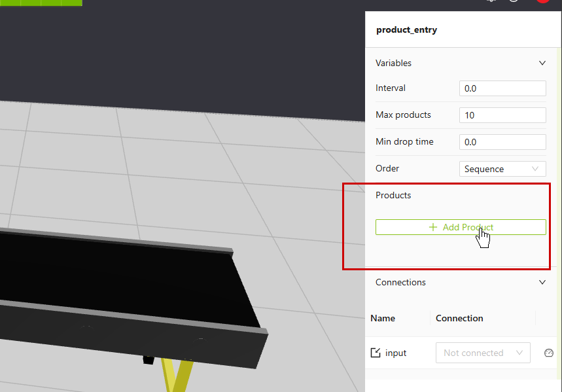
Task: Focus the Max products value field
Action: point(502,115)
